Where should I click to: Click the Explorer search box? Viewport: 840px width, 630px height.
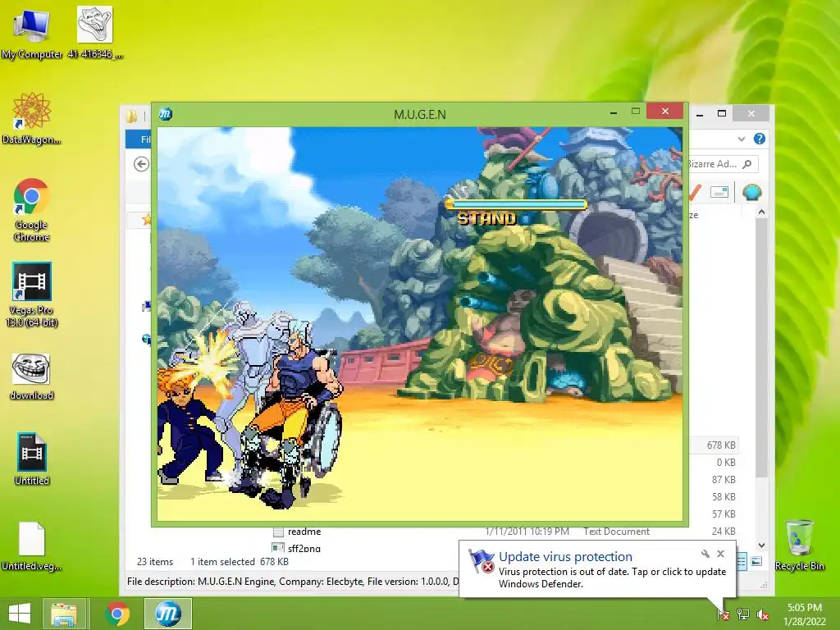[722, 164]
